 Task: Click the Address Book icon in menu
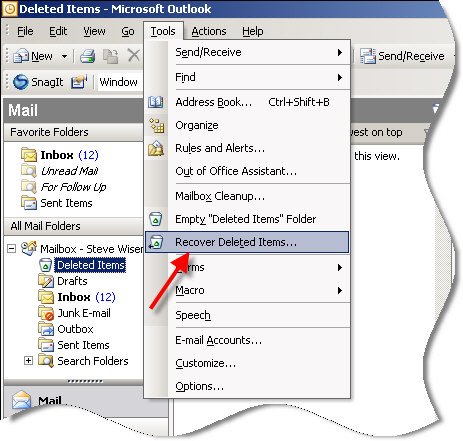click(156, 102)
